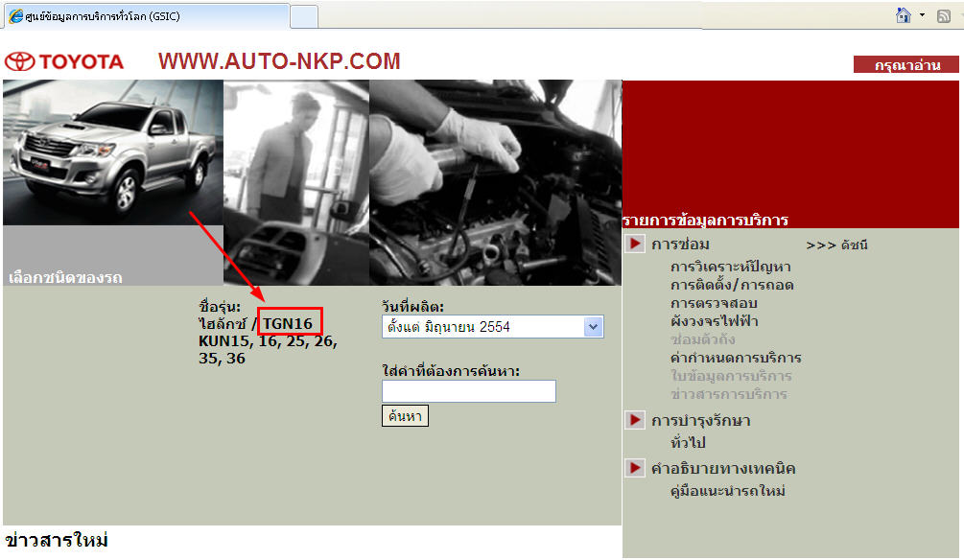Viewport: 964px width, 560px height.
Task: Click the Internet Explorer home icon
Action: tap(904, 15)
